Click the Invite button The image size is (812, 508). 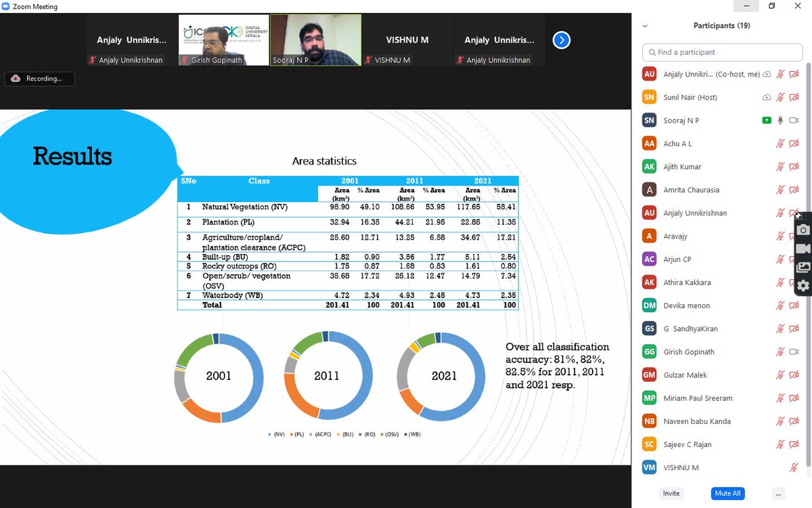pos(671,493)
